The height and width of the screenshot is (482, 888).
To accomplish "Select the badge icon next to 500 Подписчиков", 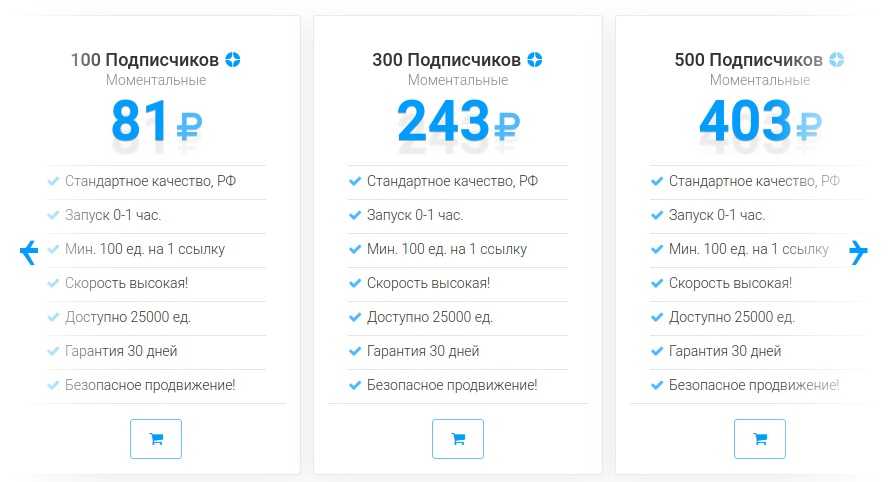I will point(837,60).
